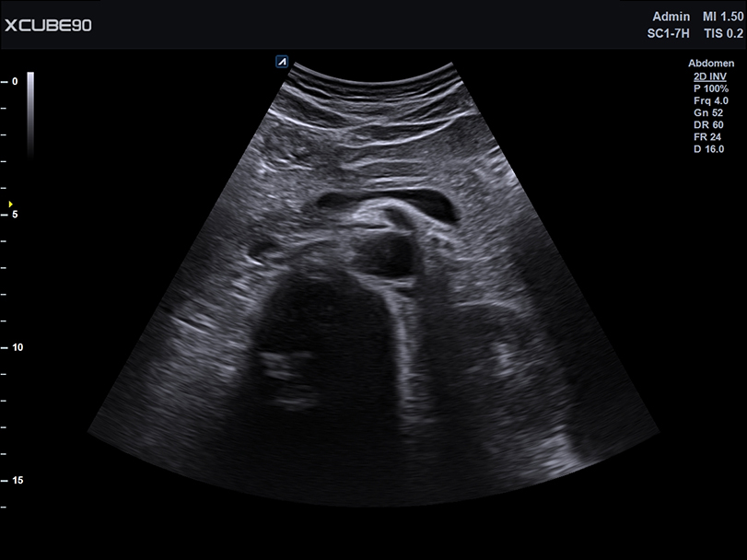Image resolution: width=747 pixels, height=560 pixels.
Task: Click the Admin user label
Action: (x=670, y=15)
